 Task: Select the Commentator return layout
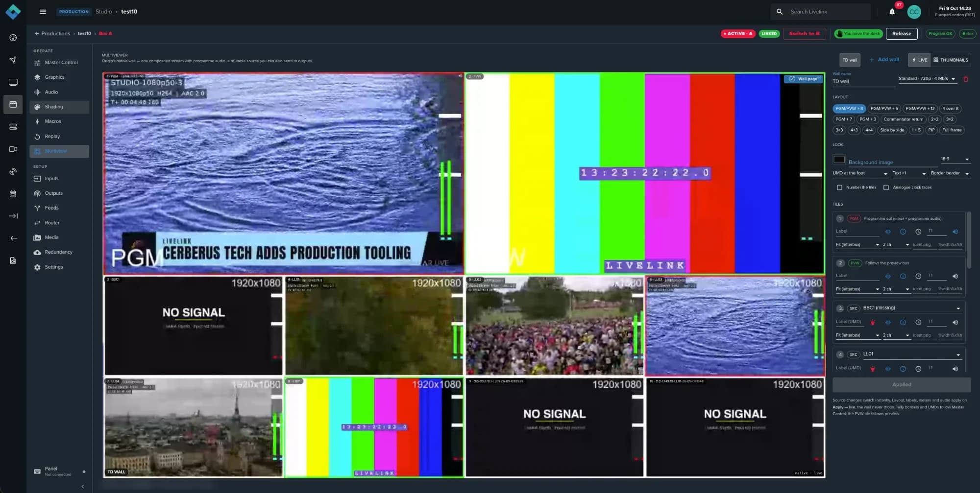coord(903,119)
